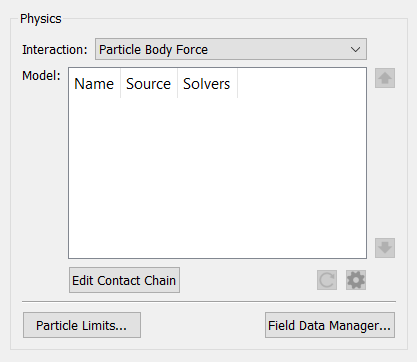Sort by the Solvers column header
This screenshot has height=362, width=417.
[207, 84]
